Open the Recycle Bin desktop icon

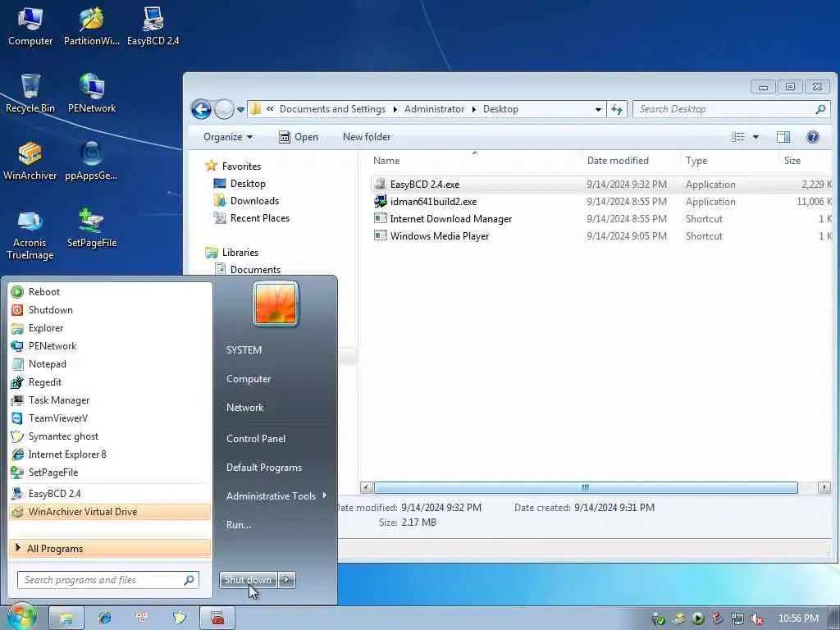click(x=30, y=94)
